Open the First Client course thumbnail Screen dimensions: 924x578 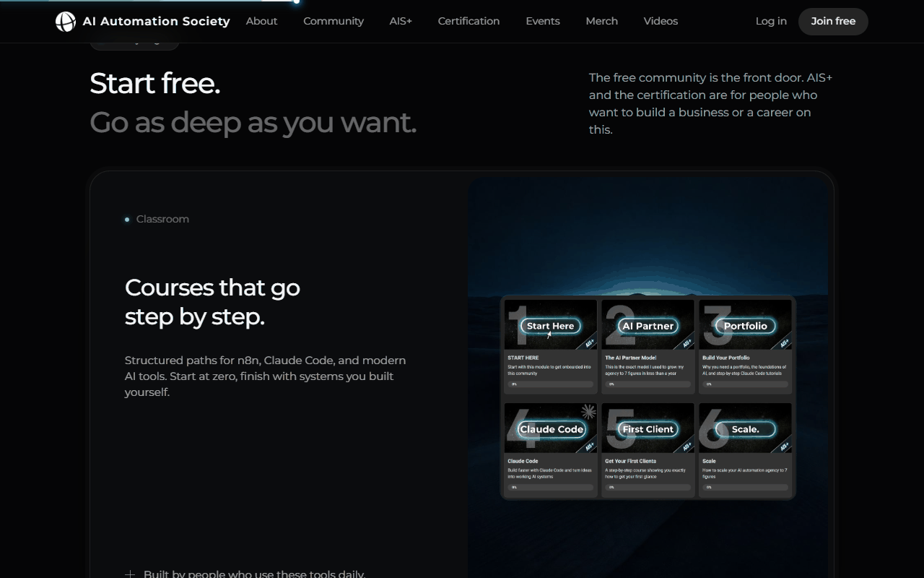pyautogui.click(x=648, y=428)
